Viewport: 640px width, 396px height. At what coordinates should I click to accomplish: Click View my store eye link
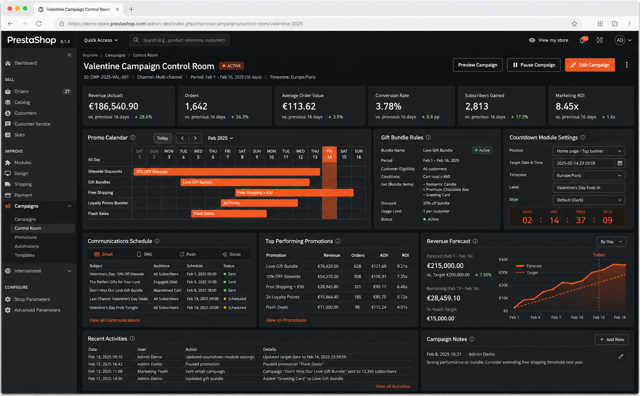[x=549, y=40]
